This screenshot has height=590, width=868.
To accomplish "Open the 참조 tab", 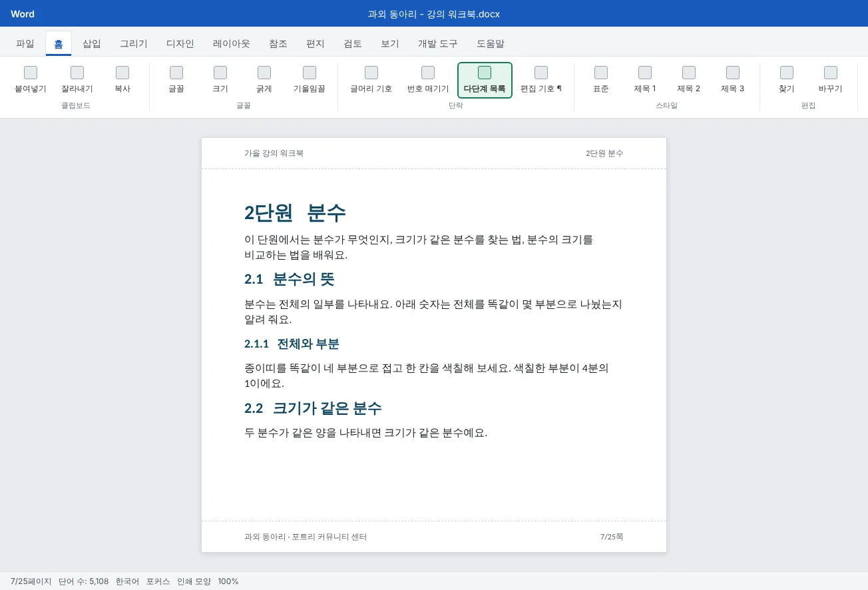I will tap(278, 44).
